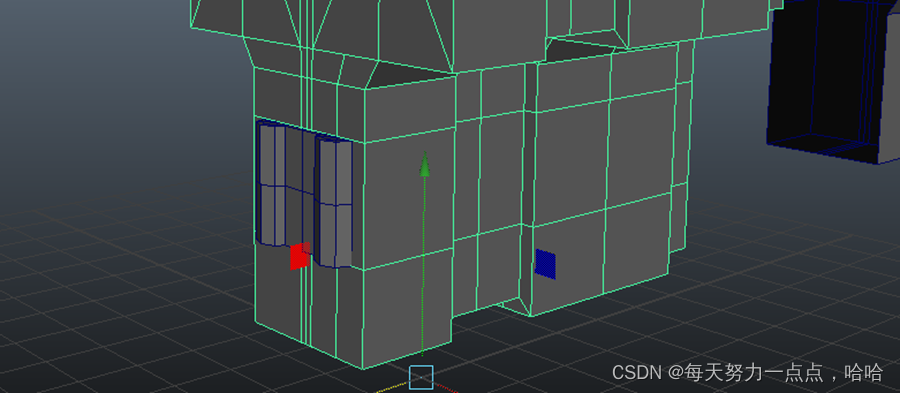The width and height of the screenshot is (900, 393).
Task: Select the red X-axis square handle
Action: pyautogui.click(x=300, y=256)
